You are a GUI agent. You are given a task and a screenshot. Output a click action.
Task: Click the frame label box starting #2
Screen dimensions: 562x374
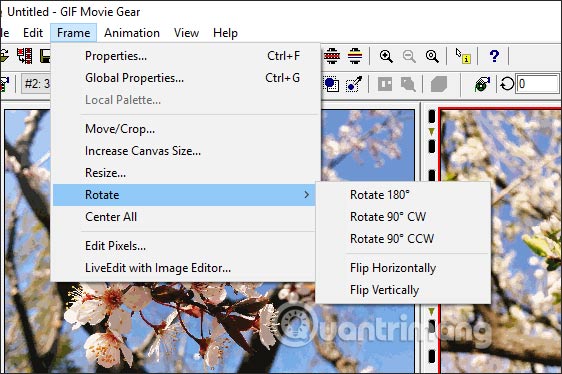tap(35, 84)
